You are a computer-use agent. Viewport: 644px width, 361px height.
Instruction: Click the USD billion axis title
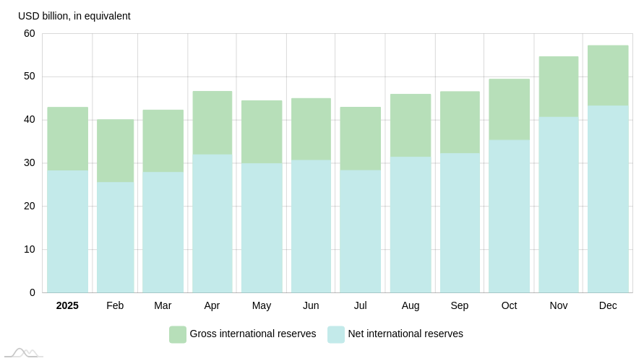pos(74,16)
